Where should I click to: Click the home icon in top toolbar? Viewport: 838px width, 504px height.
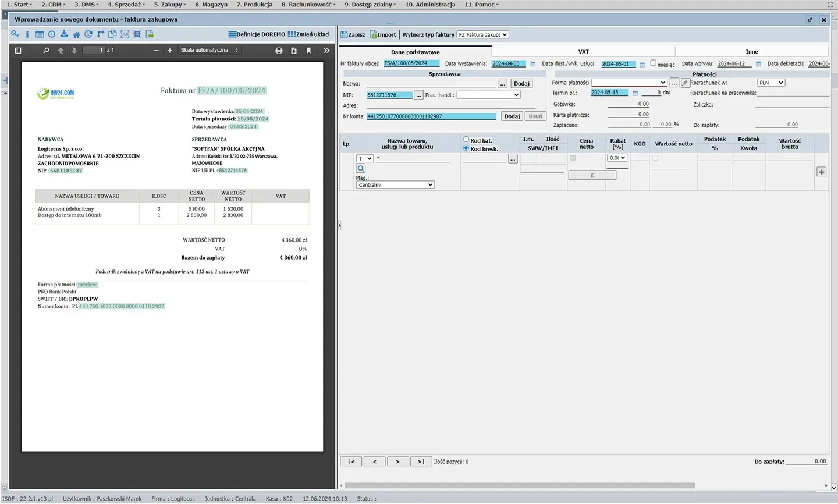[76, 34]
